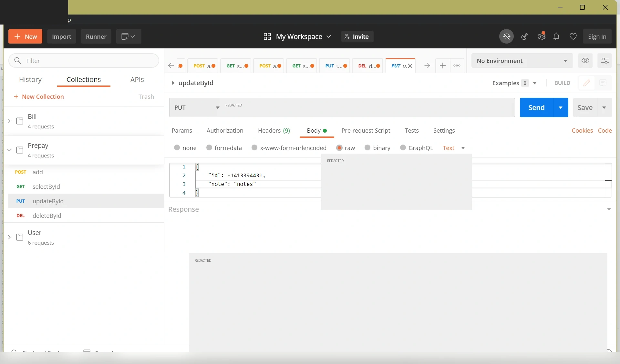Open the notifications bell icon
This screenshot has width=620, height=364.
(556, 36)
